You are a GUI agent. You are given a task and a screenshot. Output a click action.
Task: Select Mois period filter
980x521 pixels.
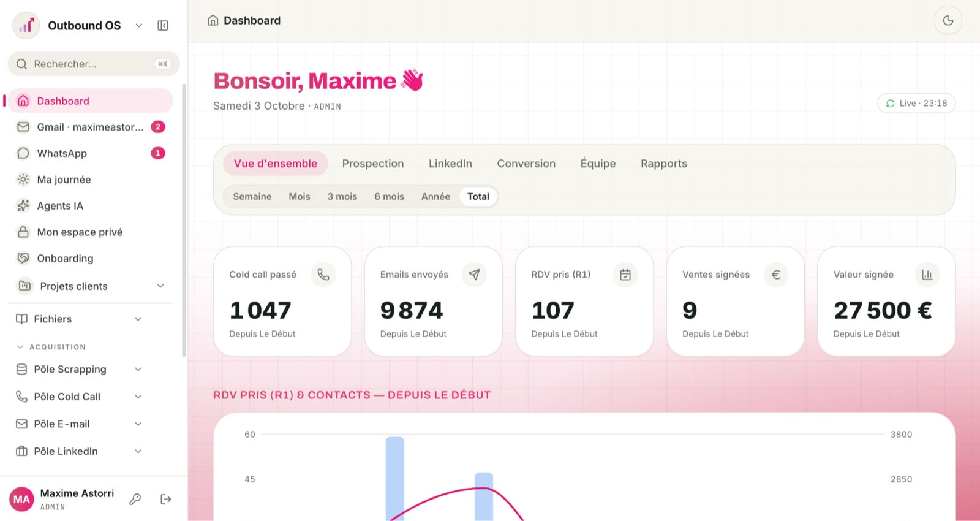(300, 197)
